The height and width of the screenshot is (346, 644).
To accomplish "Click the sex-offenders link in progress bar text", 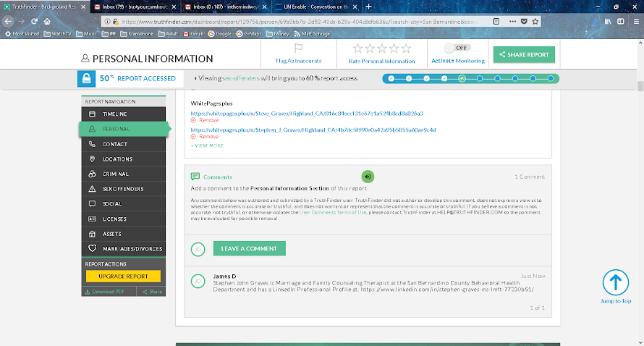I will tap(241, 78).
